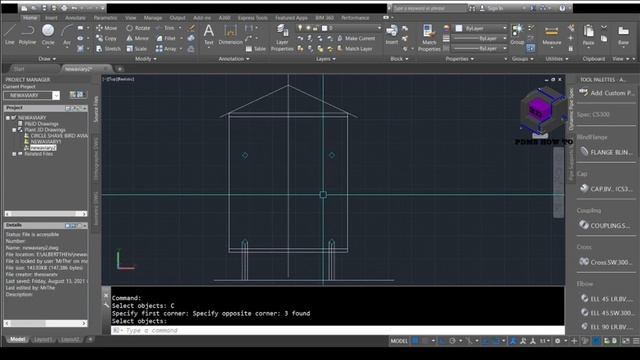Toggle grid display in status bar
The image size is (640, 360).
tap(415, 341)
